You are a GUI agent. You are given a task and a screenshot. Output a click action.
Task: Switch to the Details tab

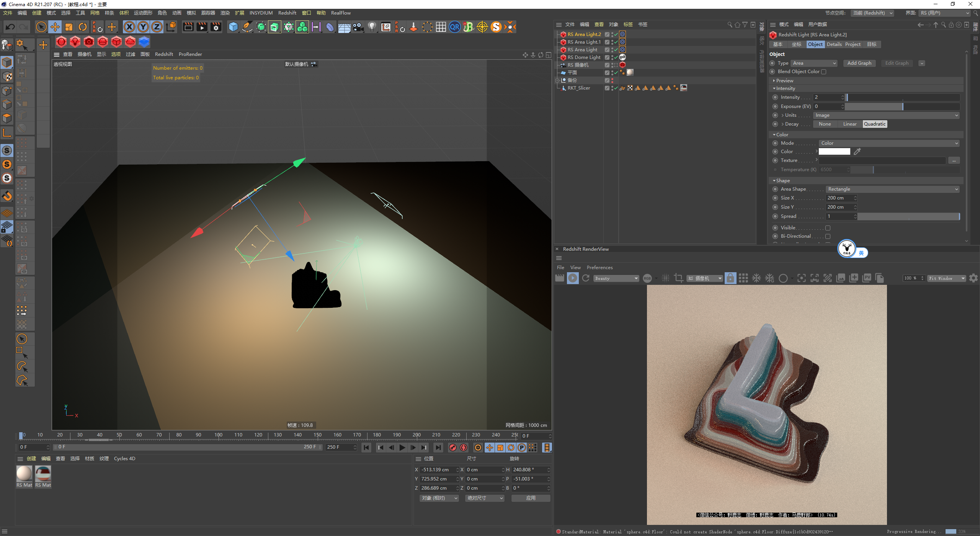click(834, 44)
